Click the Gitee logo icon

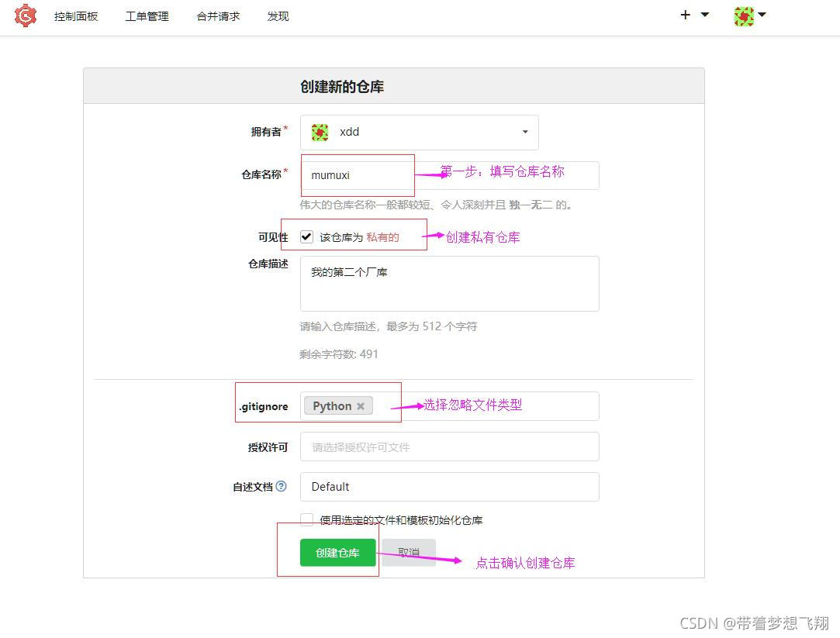24,16
